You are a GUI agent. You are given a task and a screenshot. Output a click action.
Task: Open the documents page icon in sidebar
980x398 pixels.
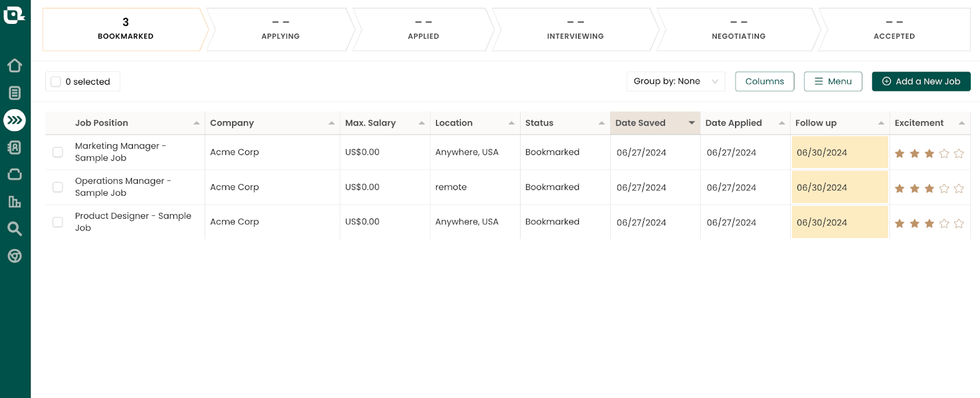coord(15,93)
